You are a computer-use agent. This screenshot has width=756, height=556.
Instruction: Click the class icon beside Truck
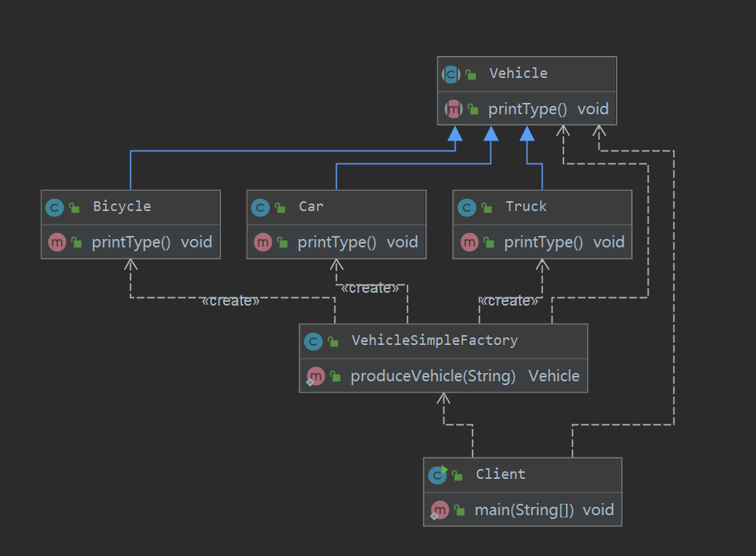click(467, 208)
